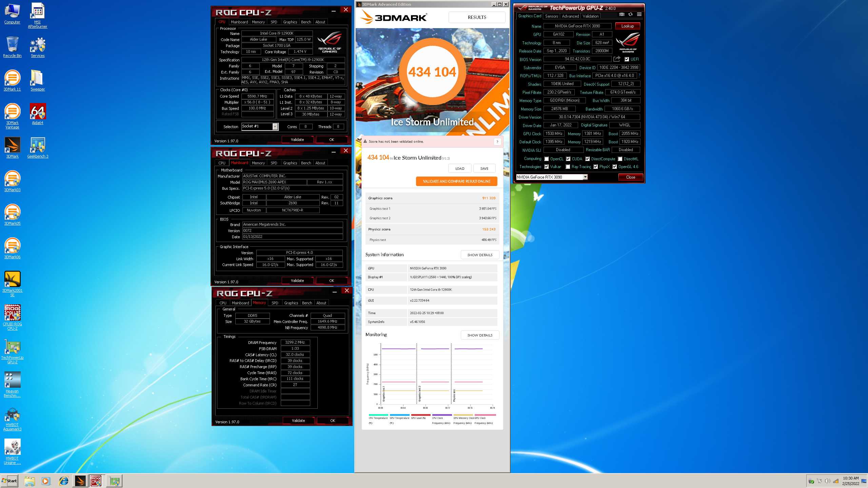Open GPU selection dropdown in GPU-Z
The width and height of the screenshot is (868, 488).
pos(585,177)
